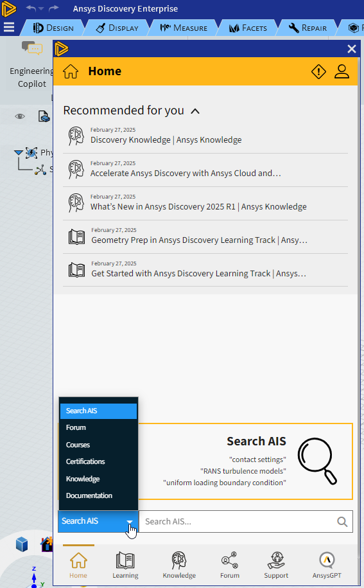Image resolution: width=364 pixels, height=588 pixels.
Task: Open the Repair ribbon tab
Action: point(308,28)
